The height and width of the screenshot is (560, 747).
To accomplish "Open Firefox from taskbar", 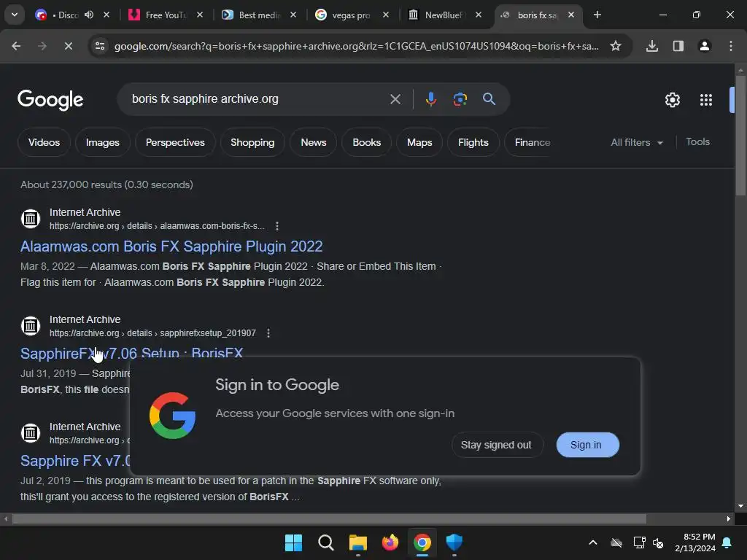I will [390, 542].
